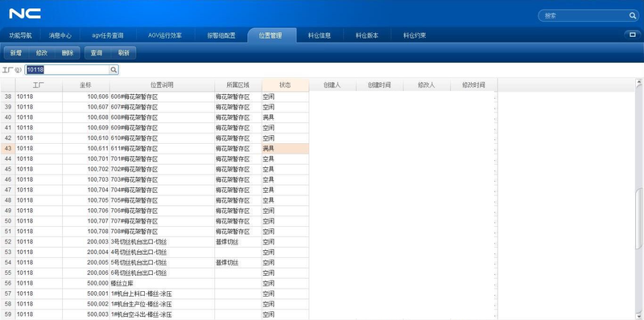Viewport: 644px width, 320px height.
Task: Run a query with the 查询 button
Action: tap(97, 53)
